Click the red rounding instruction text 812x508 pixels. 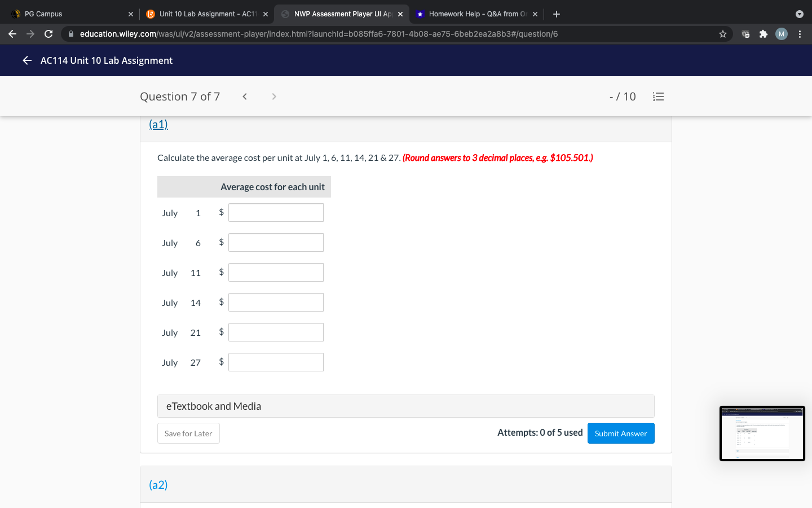[x=498, y=158]
